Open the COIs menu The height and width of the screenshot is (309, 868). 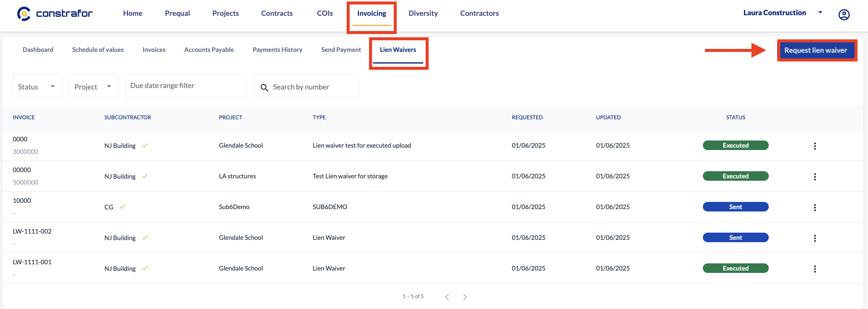click(325, 13)
